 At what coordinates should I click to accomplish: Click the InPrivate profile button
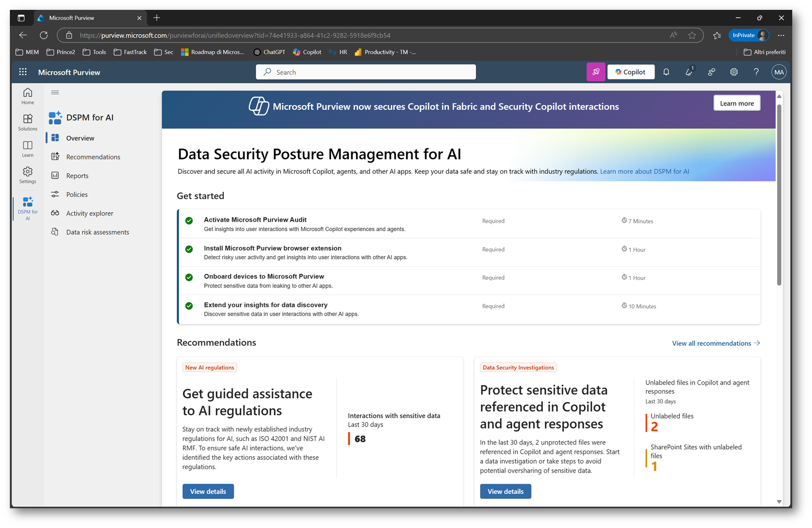pos(749,35)
